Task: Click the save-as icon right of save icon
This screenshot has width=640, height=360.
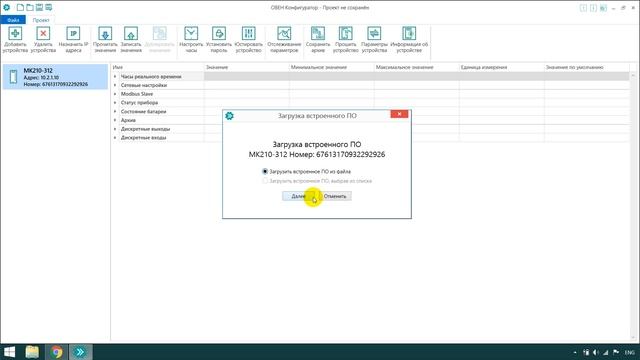Action: [x=49, y=7]
